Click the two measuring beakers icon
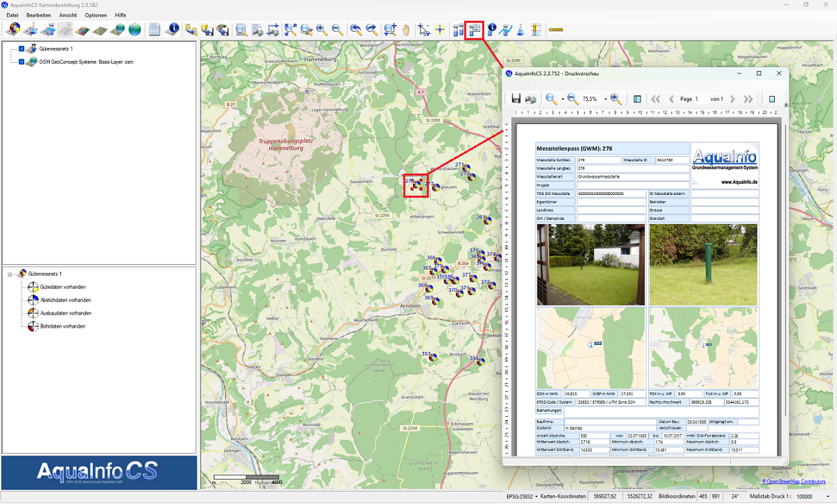This screenshot has height=504, width=837. pos(458,30)
